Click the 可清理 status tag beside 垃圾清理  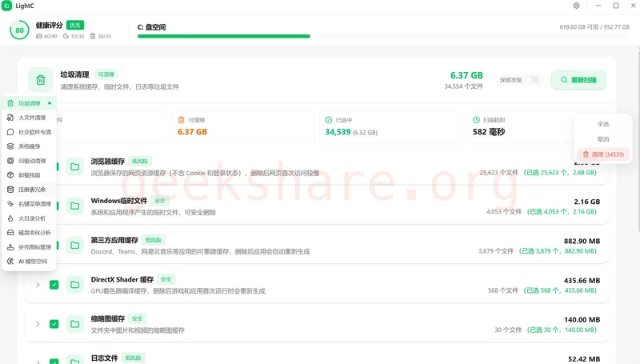pos(106,74)
